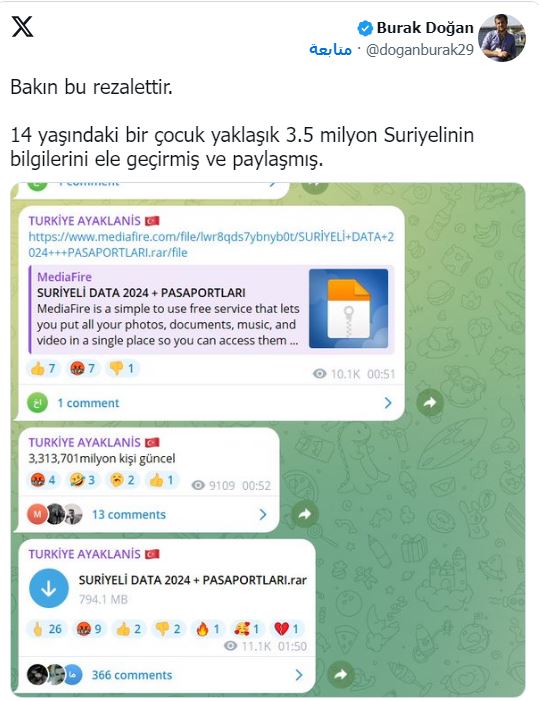This screenshot has width=539, height=701.
Task: Click the MediaFire zip file thumbnail
Action: point(348,308)
